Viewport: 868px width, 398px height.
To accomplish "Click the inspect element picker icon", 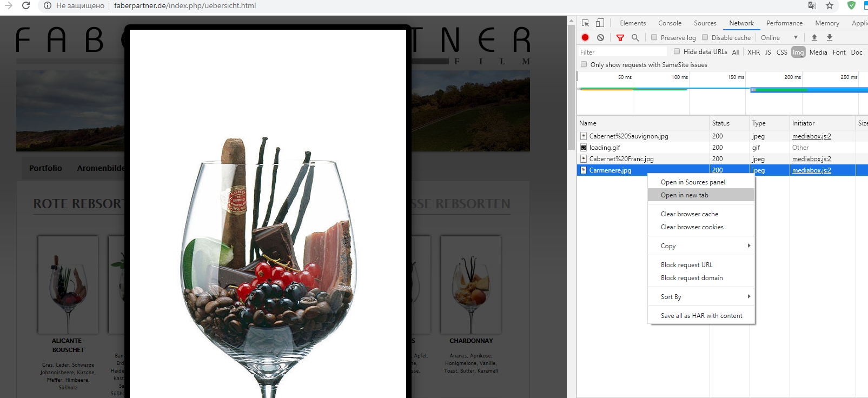I will (585, 23).
